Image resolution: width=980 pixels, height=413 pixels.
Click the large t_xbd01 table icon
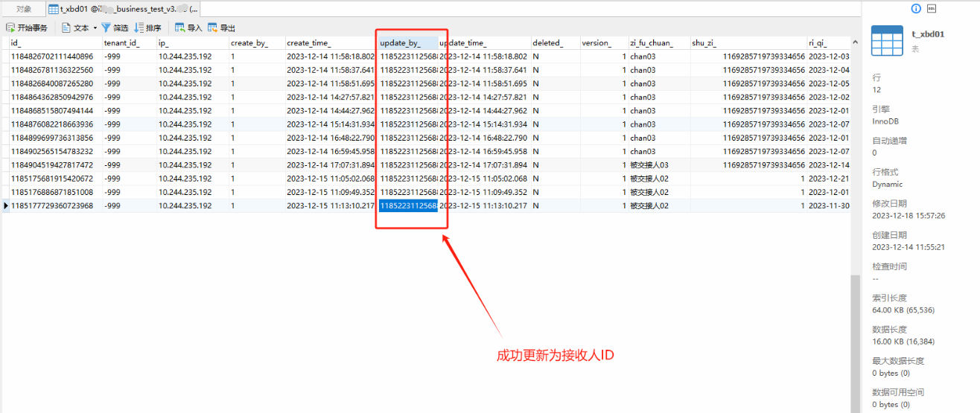(x=887, y=40)
